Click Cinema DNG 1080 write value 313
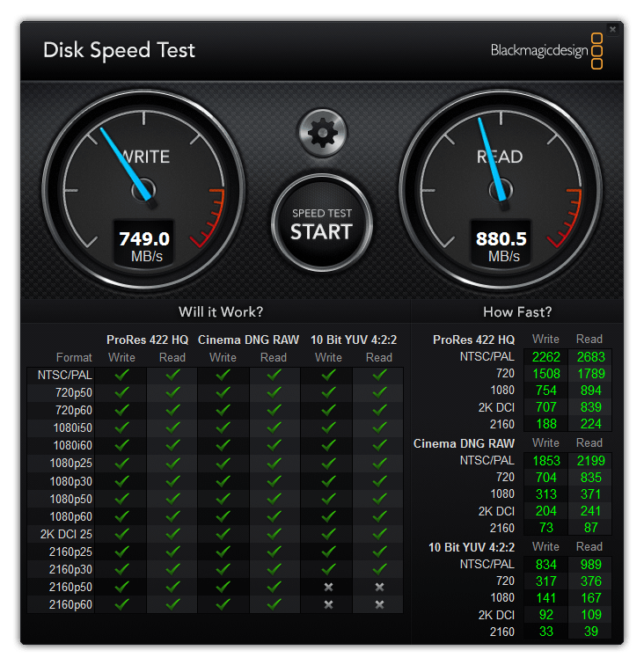The height and width of the screenshot is (665, 644). 546,494
